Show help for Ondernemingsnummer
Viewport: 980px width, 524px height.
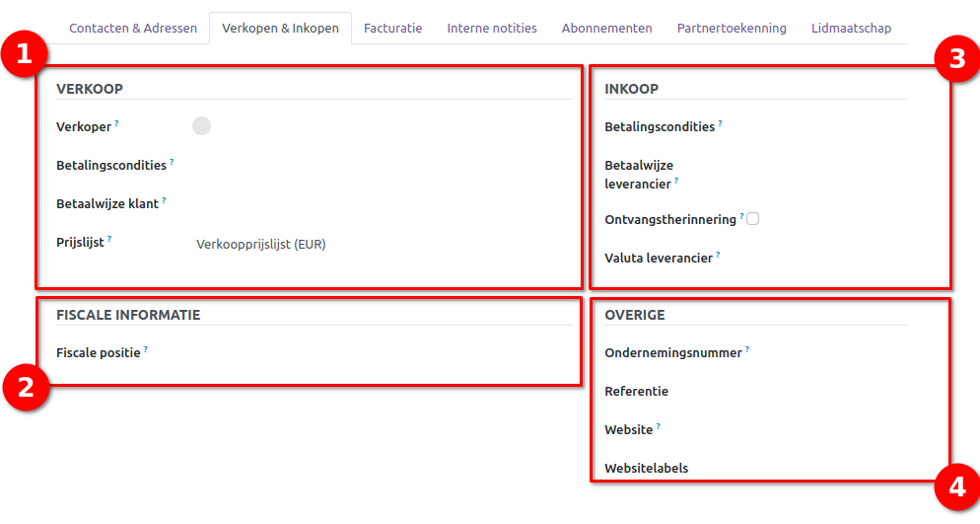point(747,349)
